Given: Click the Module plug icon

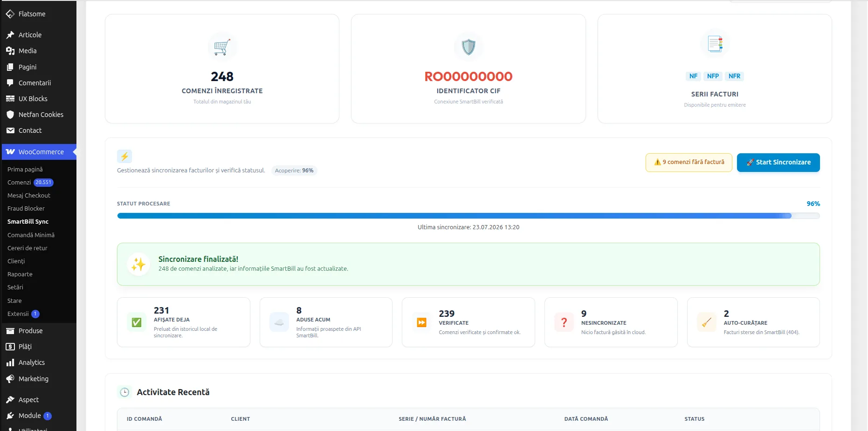Looking at the screenshot, I should tap(10, 416).
